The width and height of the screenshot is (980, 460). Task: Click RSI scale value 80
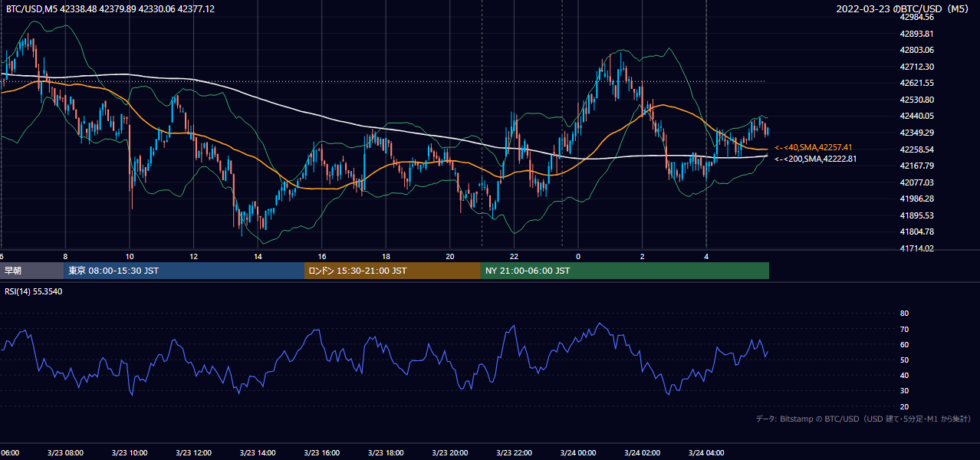(x=904, y=314)
